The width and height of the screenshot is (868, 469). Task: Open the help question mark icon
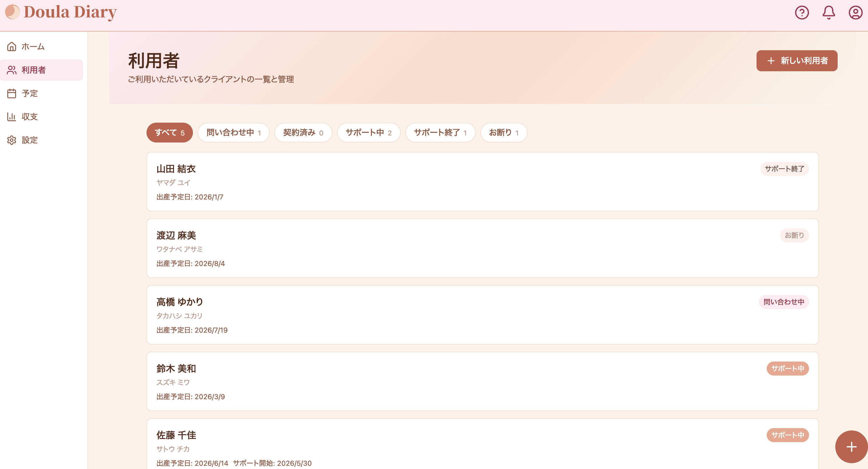802,13
